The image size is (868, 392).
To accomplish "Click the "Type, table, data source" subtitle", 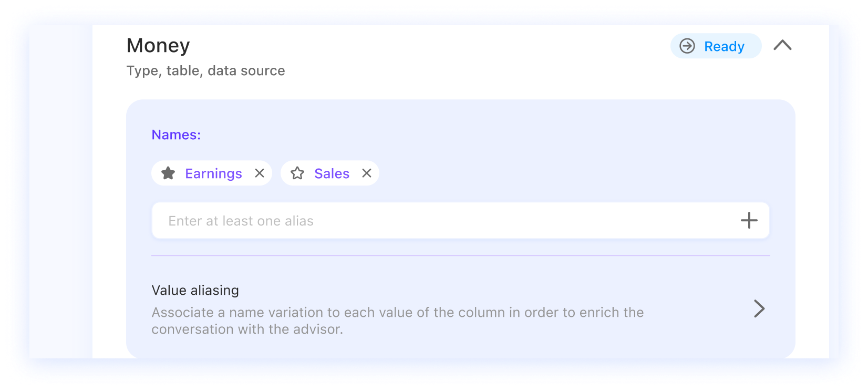I will pyautogui.click(x=205, y=71).
